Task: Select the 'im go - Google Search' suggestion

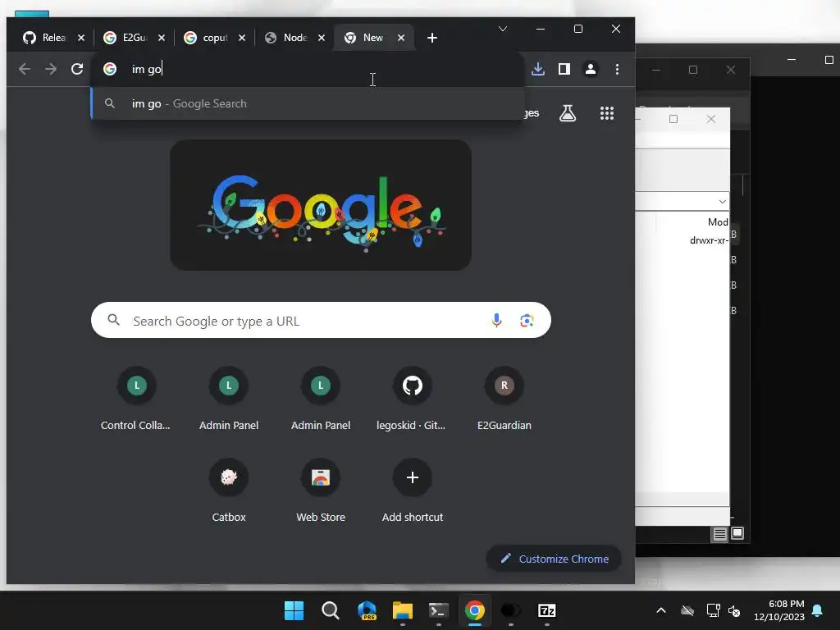Action: [308, 103]
